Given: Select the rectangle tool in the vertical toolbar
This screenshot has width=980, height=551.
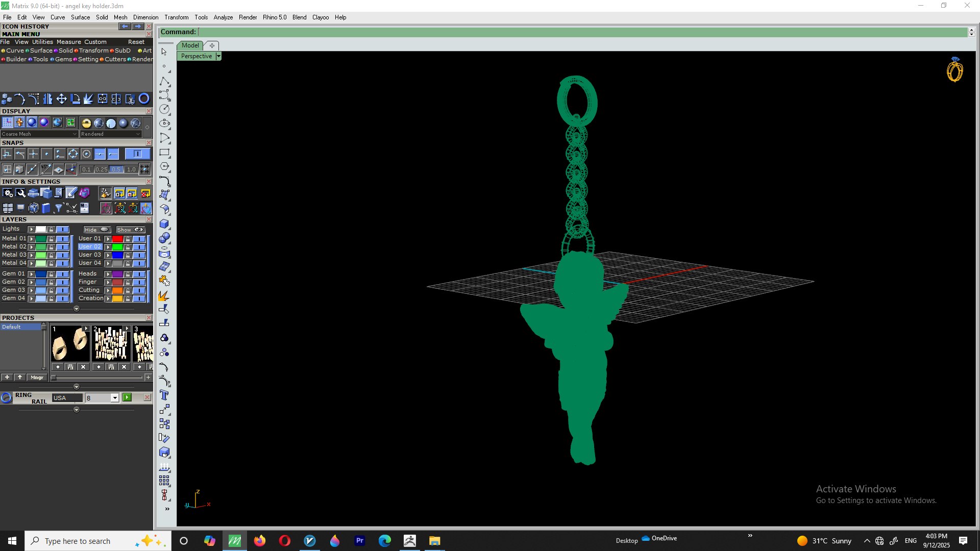Looking at the screenshot, I should click(164, 153).
